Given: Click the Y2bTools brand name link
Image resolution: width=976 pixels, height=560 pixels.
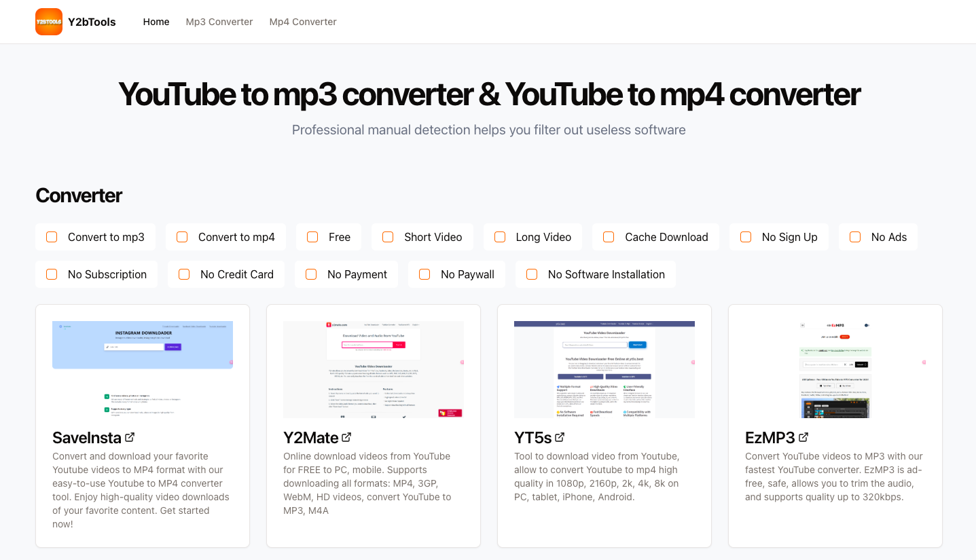Looking at the screenshot, I should (92, 22).
